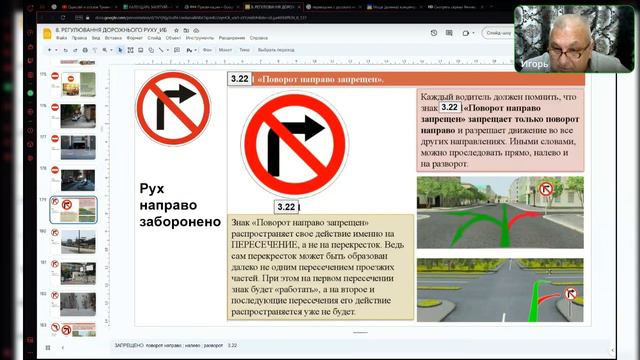Star the presentation with the star icon
Screen dimensions: 640x360
pos(176,31)
